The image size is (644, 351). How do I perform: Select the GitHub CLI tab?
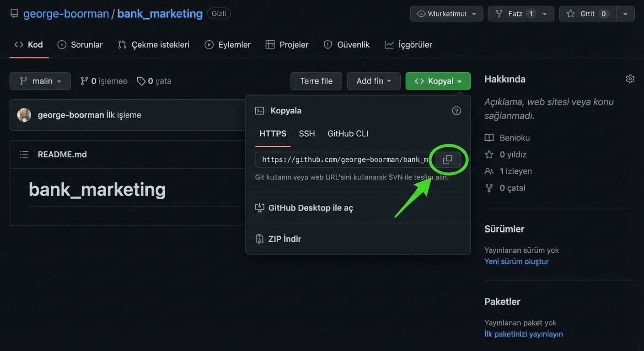[347, 133]
